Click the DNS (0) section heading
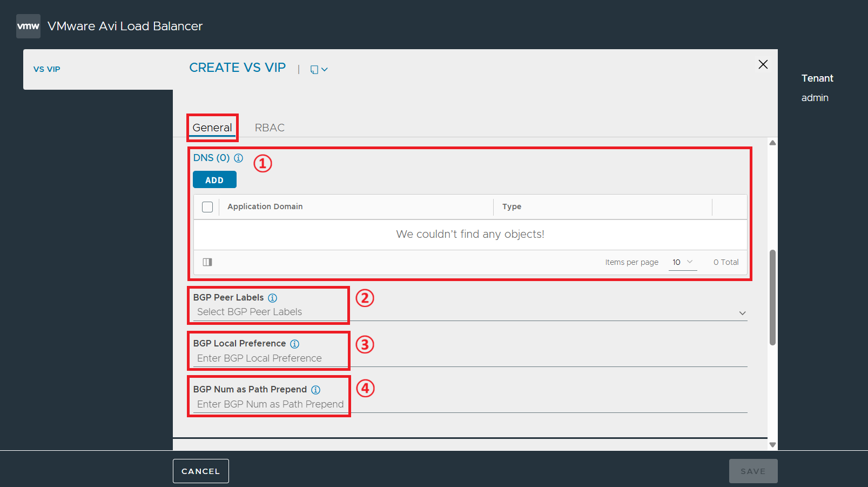Viewport: 868px width, 487px height. (211, 158)
